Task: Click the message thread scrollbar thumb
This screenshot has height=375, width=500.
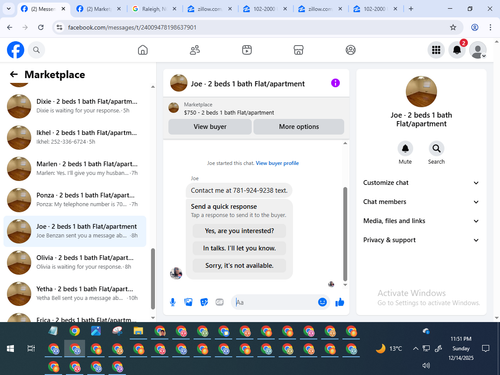Action: pyautogui.click(x=345, y=234)
